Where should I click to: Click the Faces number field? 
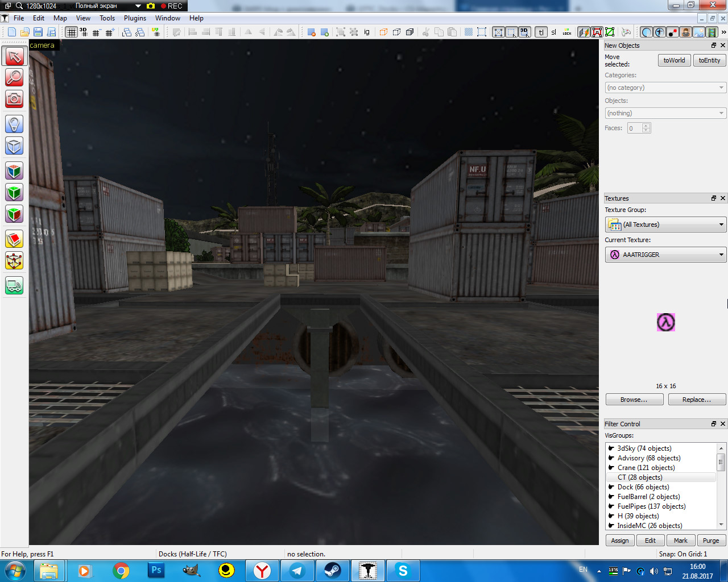[635, 128]
